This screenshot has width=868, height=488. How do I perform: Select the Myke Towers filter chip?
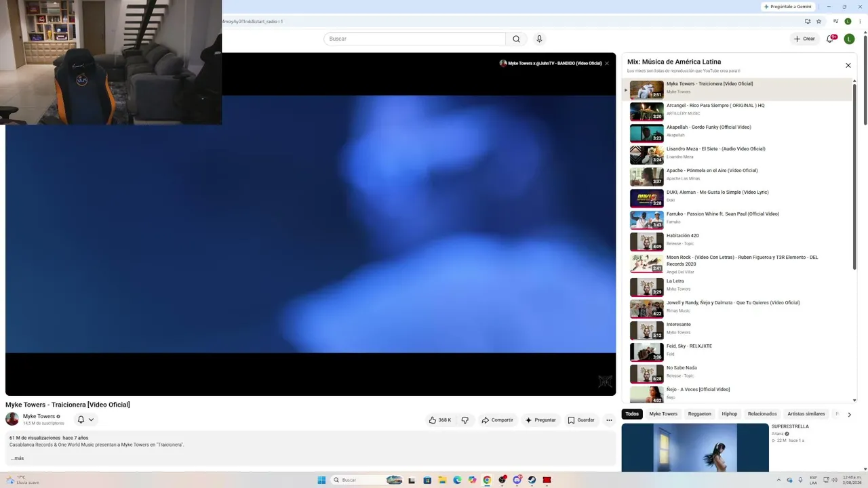click(x=663, y=414)
